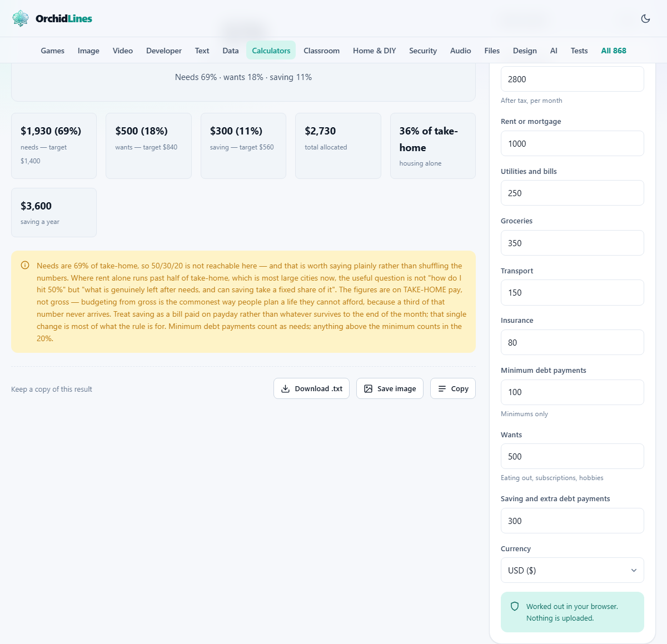Open the Security category tab
This screenshot has height=644, width=667.
pyautogui.click(x=423, y=51)
